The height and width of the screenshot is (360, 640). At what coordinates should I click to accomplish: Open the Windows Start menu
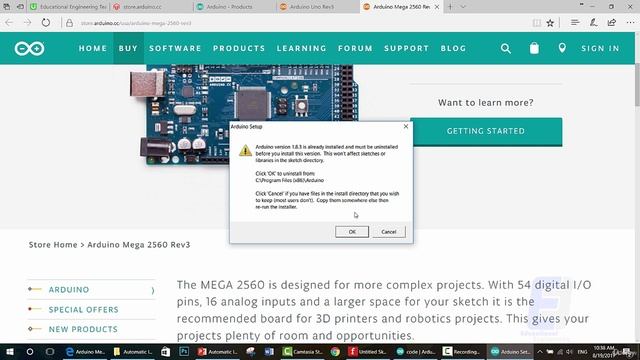(x=9, y=351)
